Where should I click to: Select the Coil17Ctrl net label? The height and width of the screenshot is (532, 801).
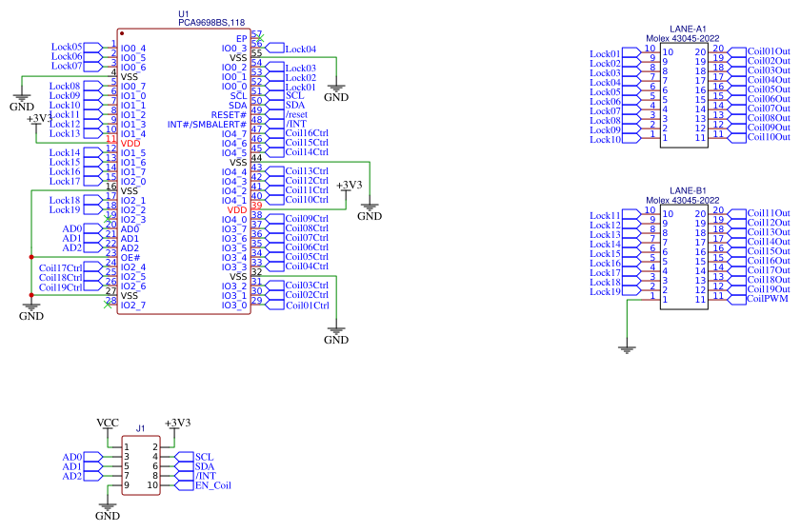pyautogui.click(x=60, y=268)
